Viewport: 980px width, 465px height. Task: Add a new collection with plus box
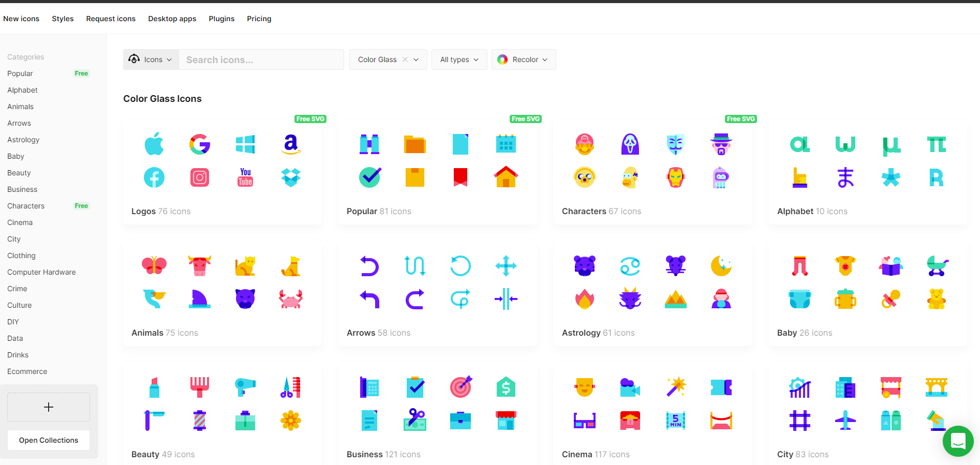(x=49, y=407)
